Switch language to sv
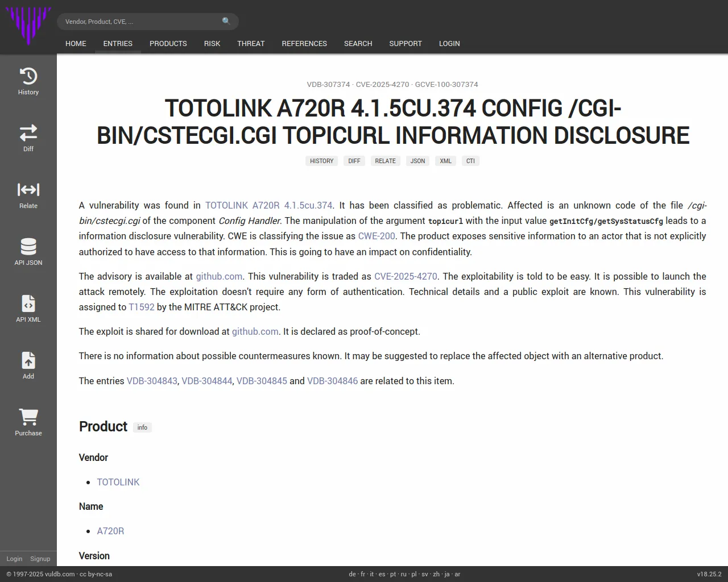Viewport: 728px width, 582px height. coord(425,574)
